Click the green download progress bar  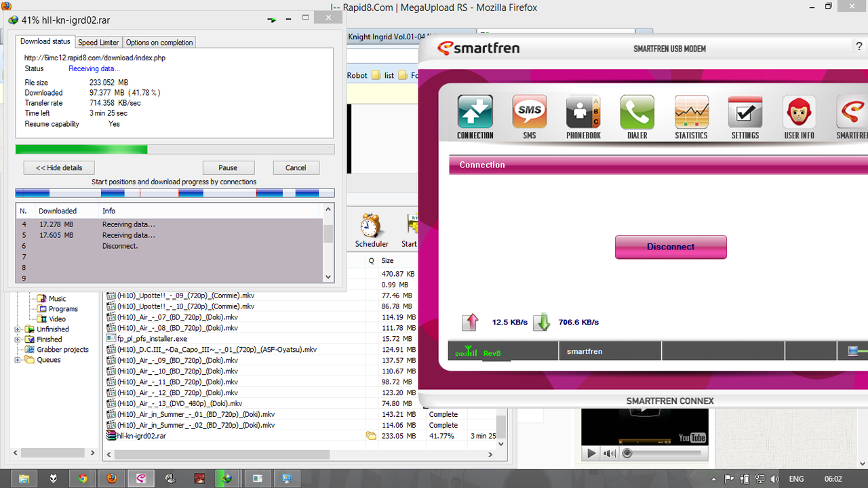click(175, 149)
